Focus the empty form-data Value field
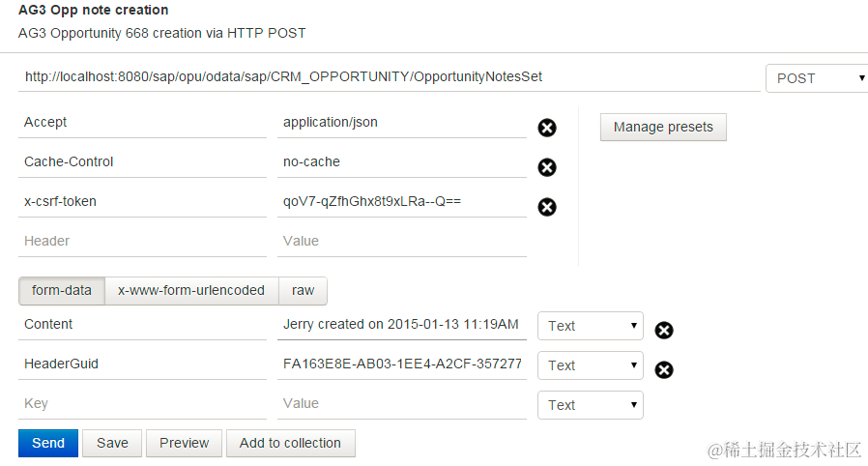This screenshot has width=868, height=466. click(402, 404)
